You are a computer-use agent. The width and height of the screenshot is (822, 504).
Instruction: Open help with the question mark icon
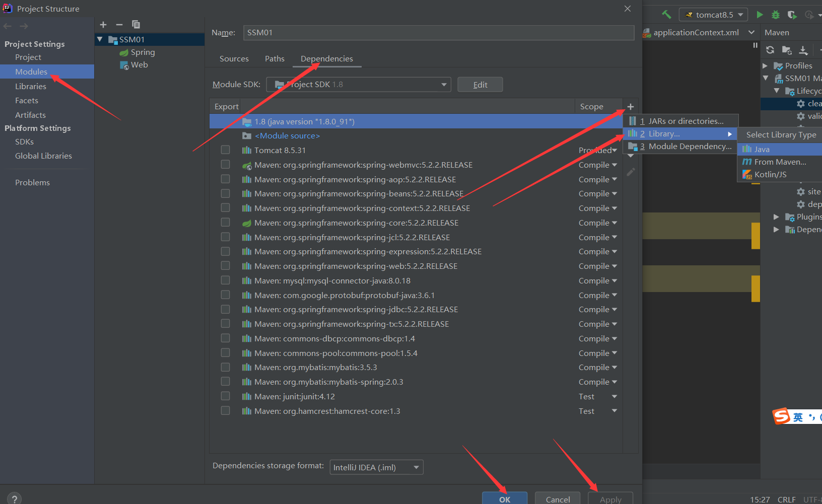pos(15,498)
